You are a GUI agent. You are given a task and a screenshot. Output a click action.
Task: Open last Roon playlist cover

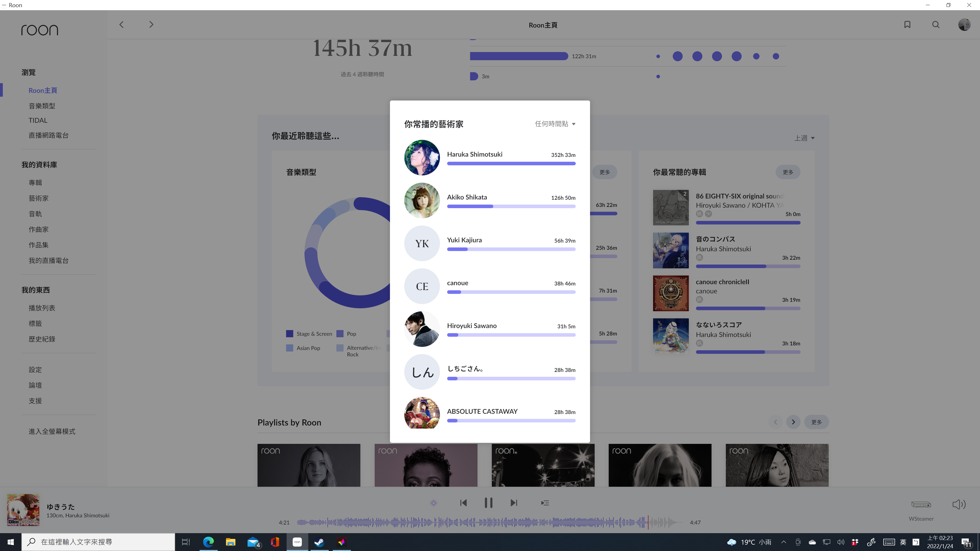pos(777,465)
